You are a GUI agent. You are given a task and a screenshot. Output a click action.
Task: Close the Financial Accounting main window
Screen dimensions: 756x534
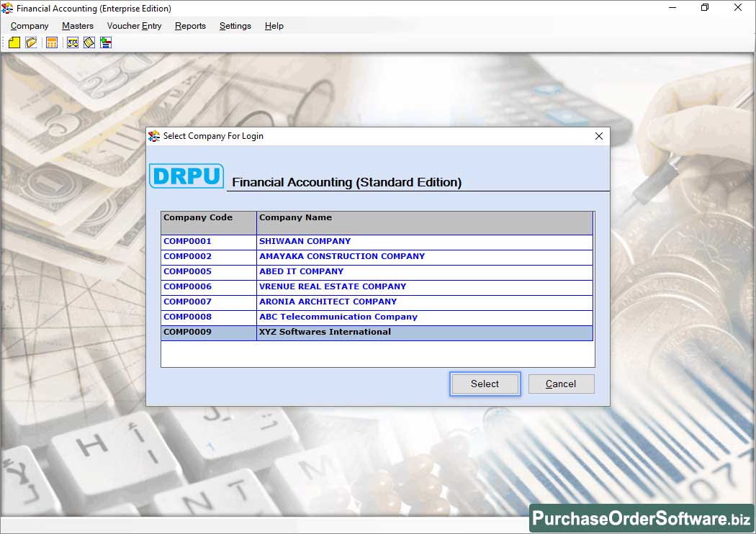pyautogui.click(x=738, y=8)
